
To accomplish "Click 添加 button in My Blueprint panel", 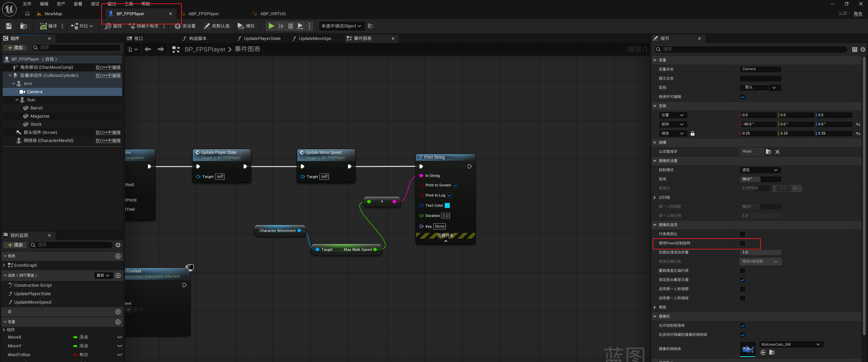I will coord(15,245).
